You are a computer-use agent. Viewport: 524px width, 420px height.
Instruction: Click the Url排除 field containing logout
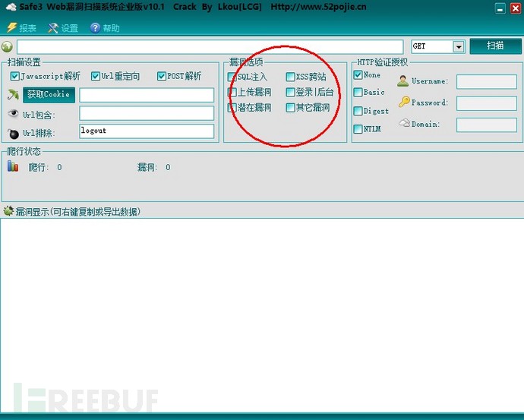pyautogui.click(x=147, y=131)
